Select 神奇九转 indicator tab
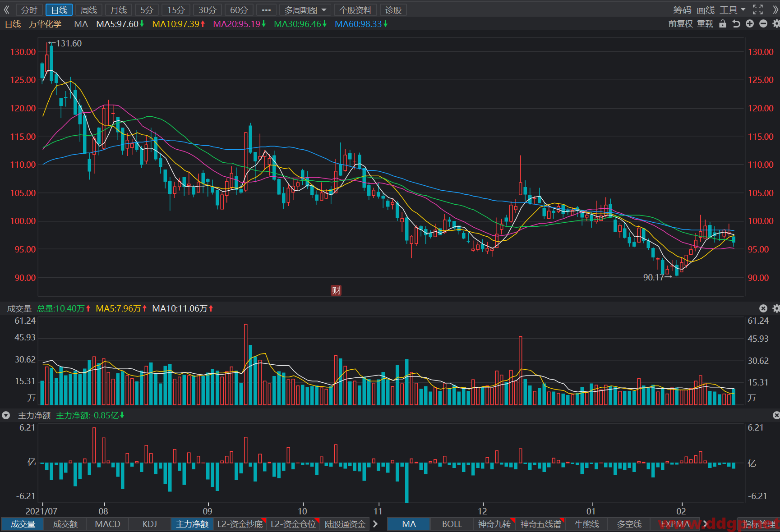Viewport: 780px width, 532px height. pyautogui.click(x=494, y=524)
